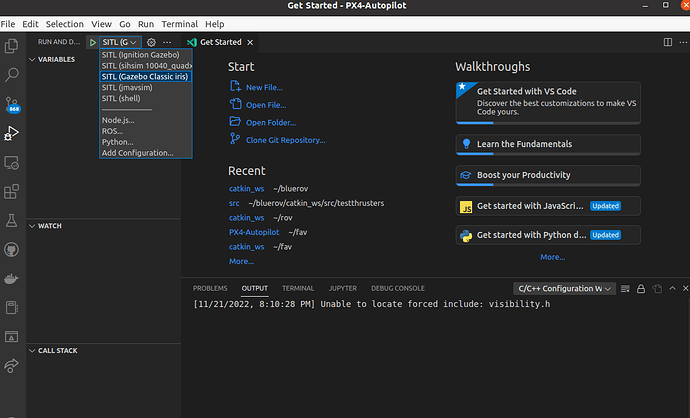Click New File icon under Start
Image resolution: width=690 pixels, height=418 pixels.
pos(235,86)
